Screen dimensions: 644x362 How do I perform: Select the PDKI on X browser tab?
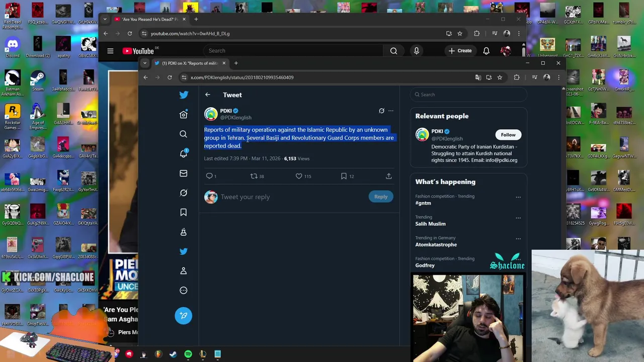(x=190, y=63)
